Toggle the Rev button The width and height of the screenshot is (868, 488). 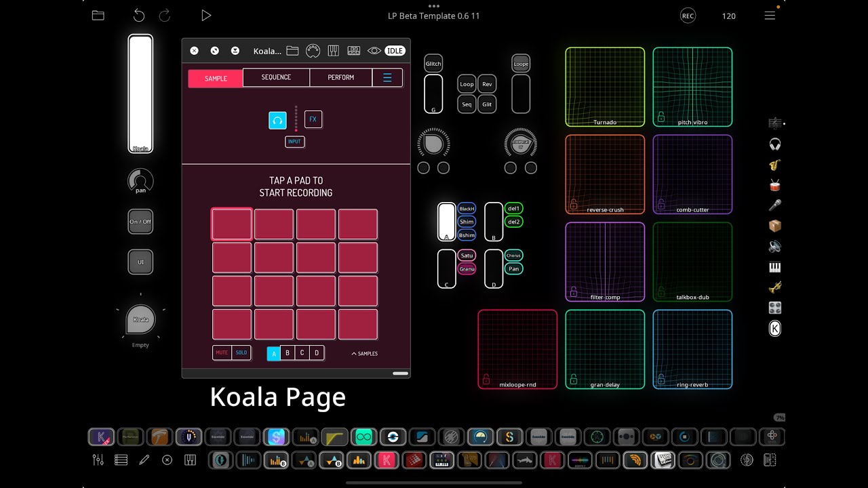487,84
